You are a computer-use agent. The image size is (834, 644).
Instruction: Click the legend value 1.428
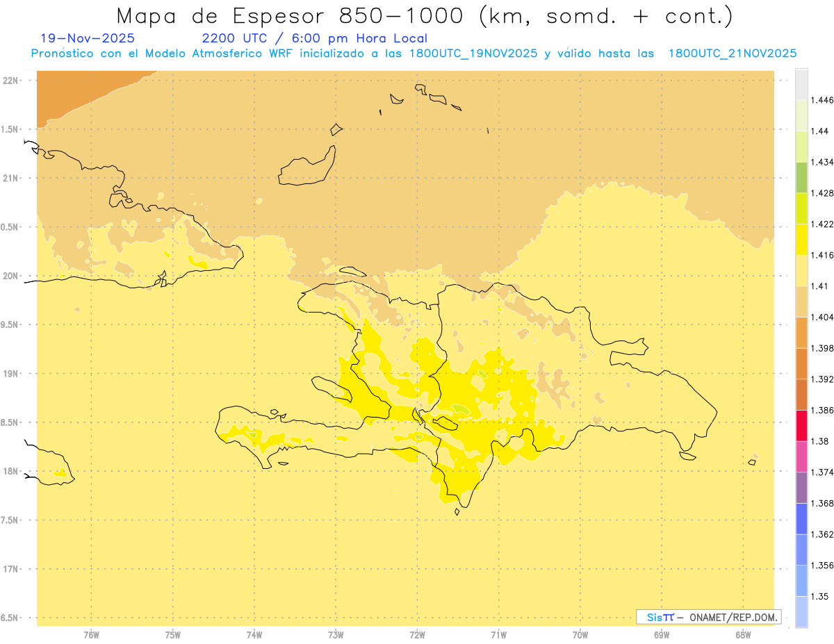click(x=824, y=193)
